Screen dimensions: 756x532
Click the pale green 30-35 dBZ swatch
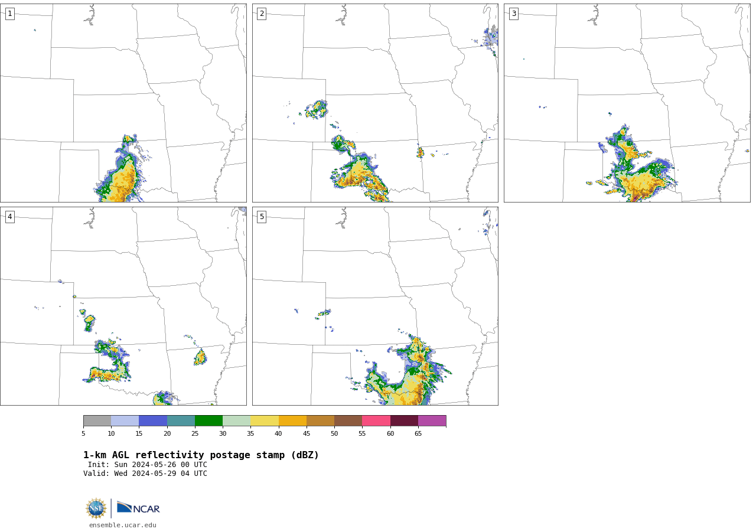[237, 421]
